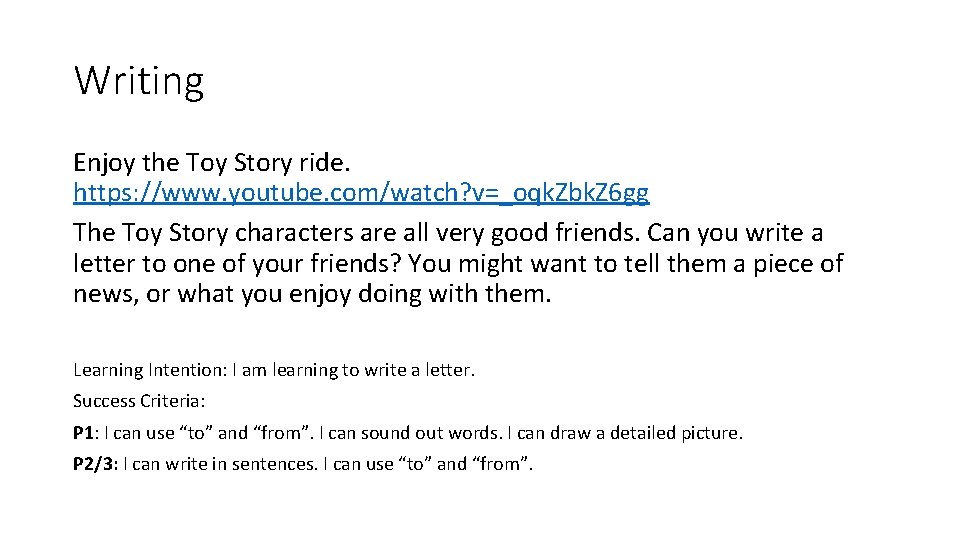Click the 'Learning Intention' line of text
This screenshot has height=540, width=960.
273,370
